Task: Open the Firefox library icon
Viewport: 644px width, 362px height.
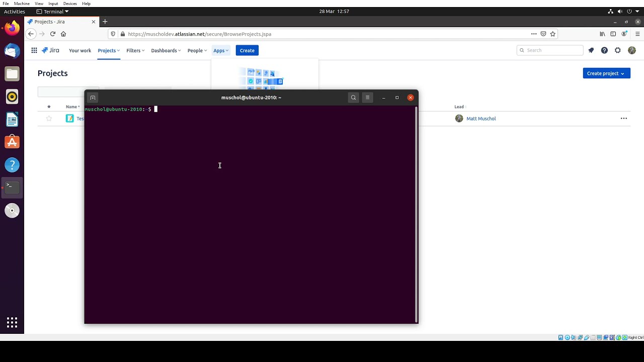Action: 602,34
